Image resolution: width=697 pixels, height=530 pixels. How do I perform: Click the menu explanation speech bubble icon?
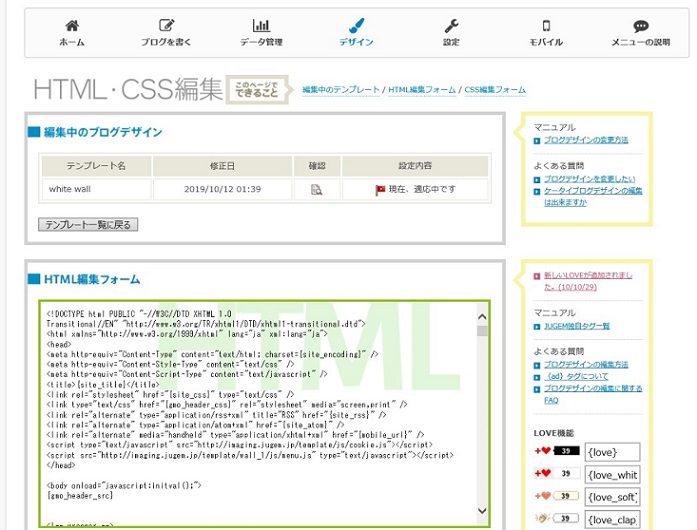pyautogui.click(x=641, y=26)
